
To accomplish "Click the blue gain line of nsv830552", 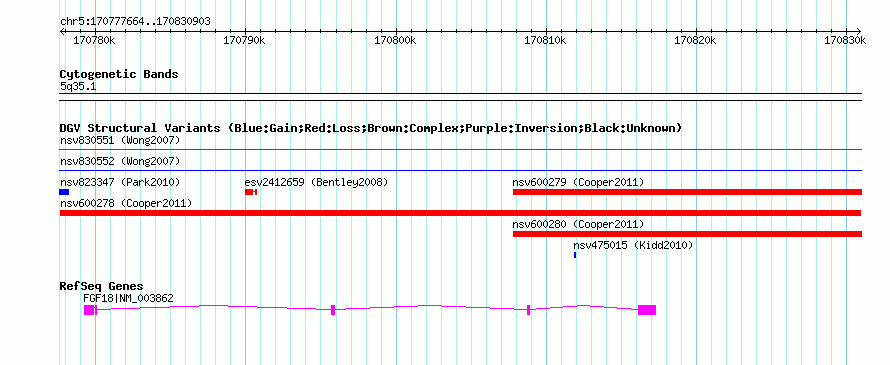I will [460, 170].
